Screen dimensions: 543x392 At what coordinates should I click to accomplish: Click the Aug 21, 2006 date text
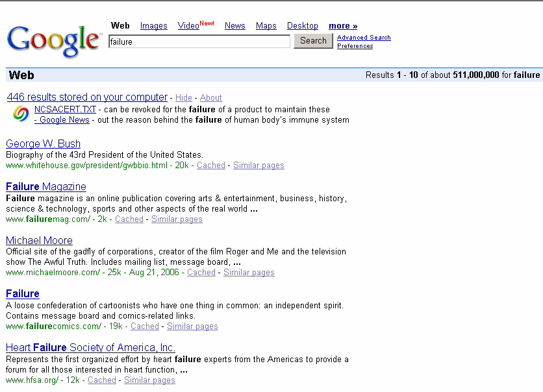(x=154, y=273)
